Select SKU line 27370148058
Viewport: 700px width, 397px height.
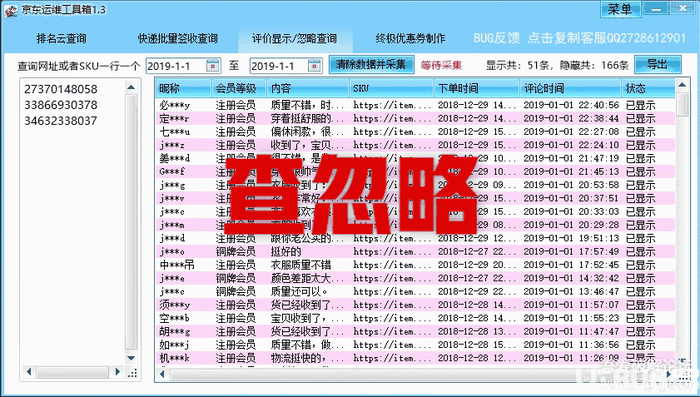point(61,89)
